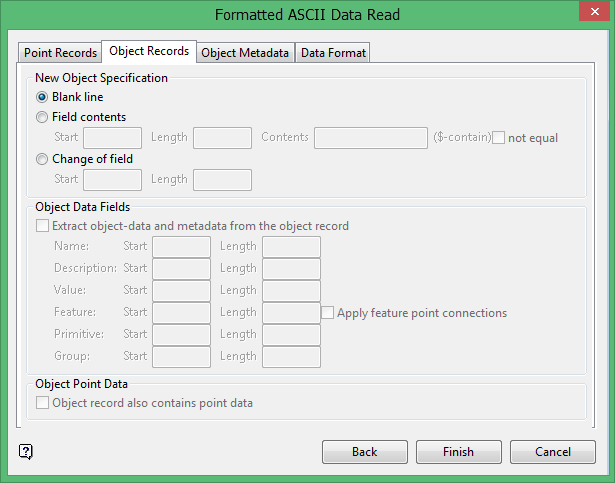Open the Object Metadata tab
Image resolution: width=615 pixels, height=483 pixels.
(245, 52)
